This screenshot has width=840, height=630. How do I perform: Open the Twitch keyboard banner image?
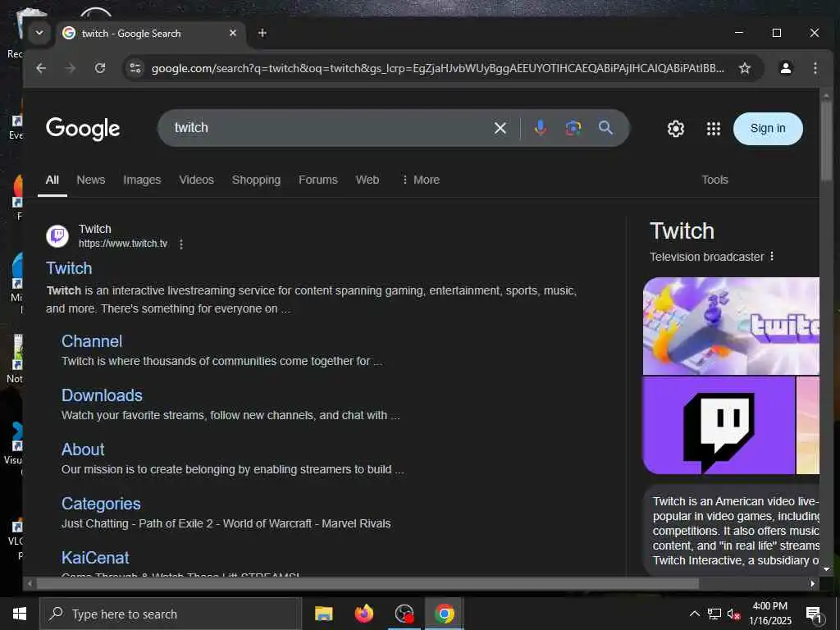(731, 326)
